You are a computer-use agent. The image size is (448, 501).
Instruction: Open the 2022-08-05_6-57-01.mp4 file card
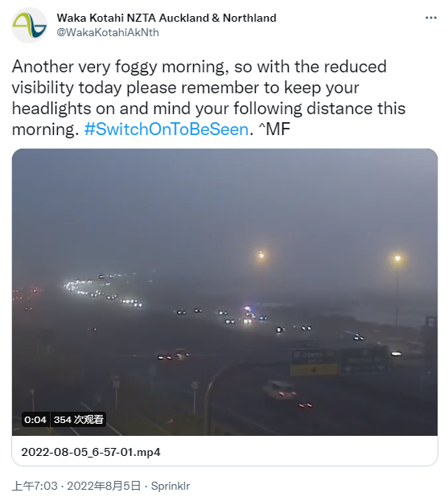224,452
